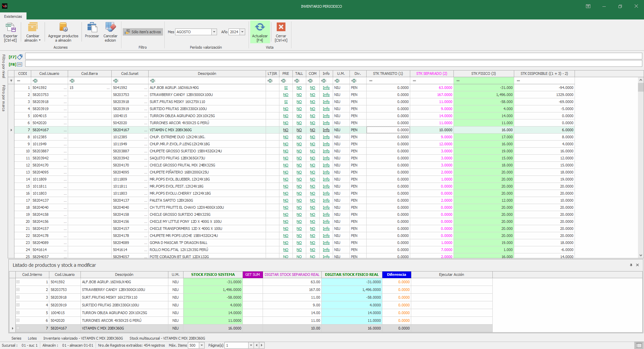Expand row 4 SURTIDO FRUTAS in lower list
Image resolution: width=644 pixels, height=349 pixels.
click(x=18, y=305)
